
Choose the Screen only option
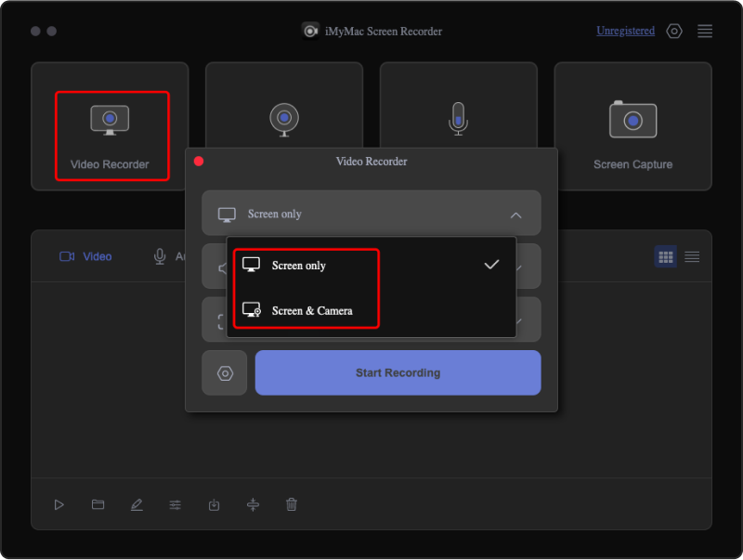[x=298, y=266]
